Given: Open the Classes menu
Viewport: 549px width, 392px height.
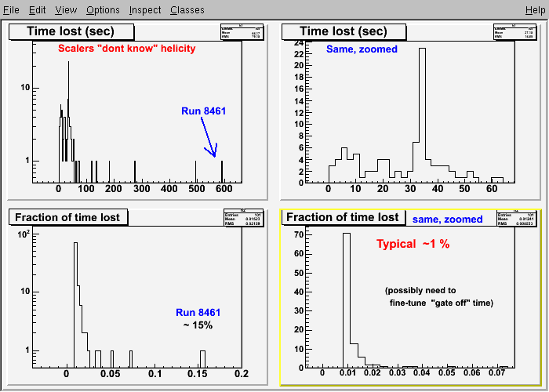Looking at the screenshot, I should tap(187, 10).
